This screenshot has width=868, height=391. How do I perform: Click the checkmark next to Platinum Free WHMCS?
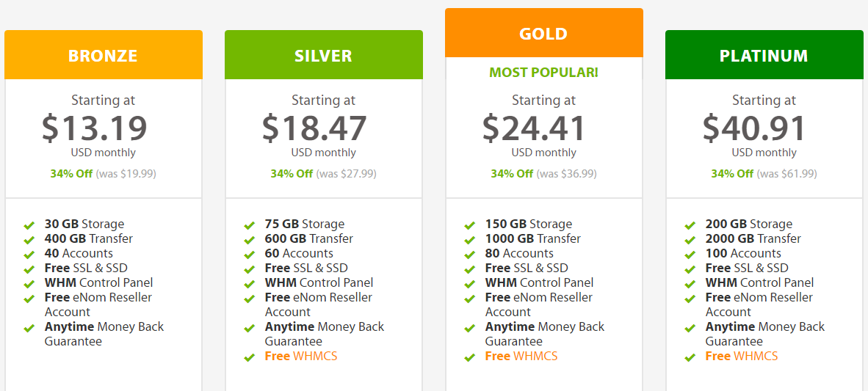click(x=690, y=357)
